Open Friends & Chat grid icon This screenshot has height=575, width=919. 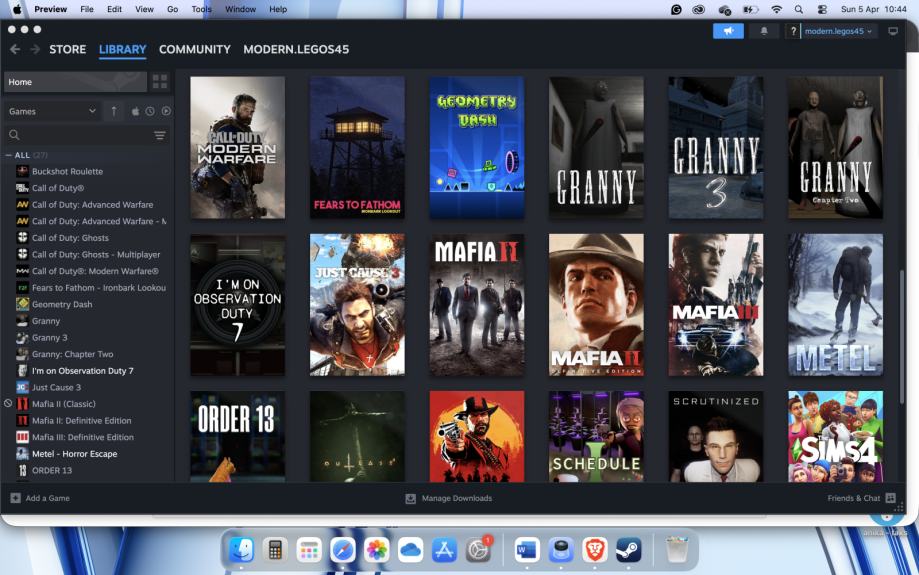[x=890, y=498]
